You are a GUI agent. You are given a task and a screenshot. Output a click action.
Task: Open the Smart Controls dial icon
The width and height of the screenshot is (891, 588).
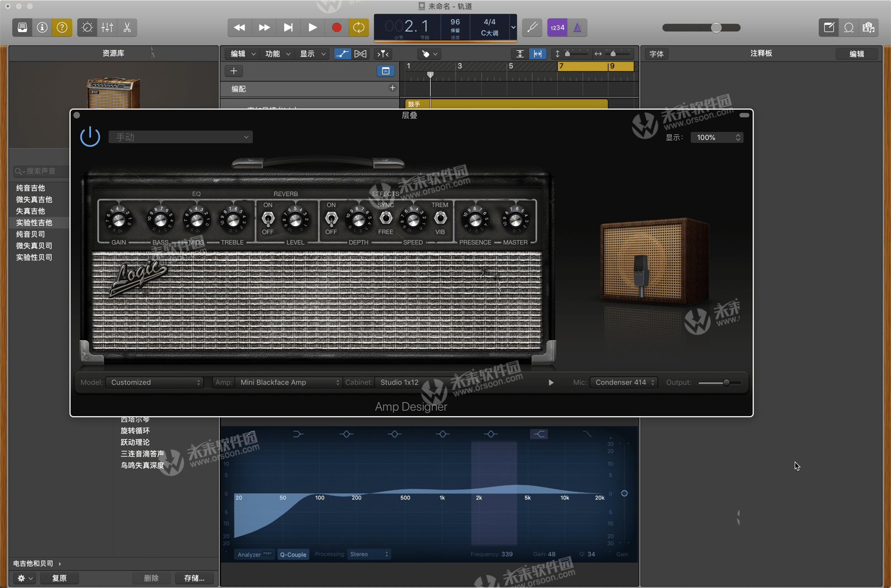click(x=87, y=28)
